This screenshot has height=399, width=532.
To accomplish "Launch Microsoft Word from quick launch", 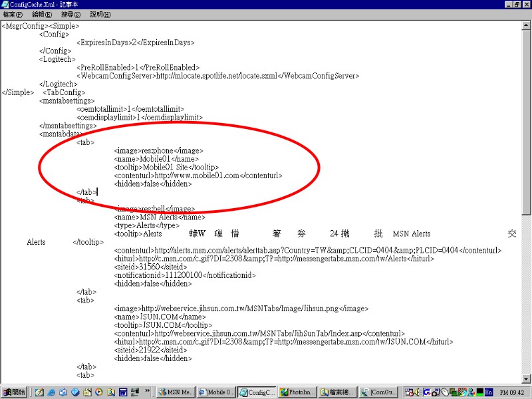I will coord(123,392).
